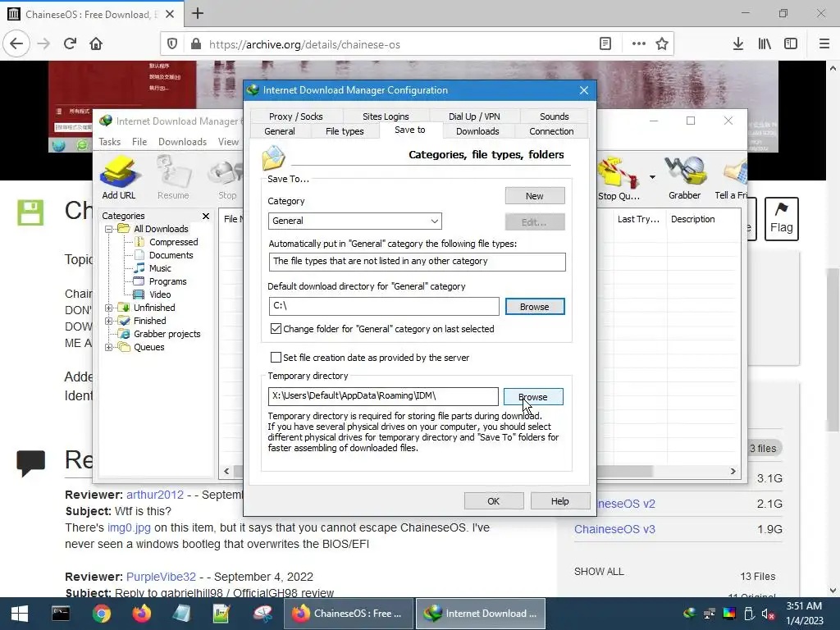The image size is (840, 630).
Task: Switch to the Sounds tab
Action: (554, 116)
